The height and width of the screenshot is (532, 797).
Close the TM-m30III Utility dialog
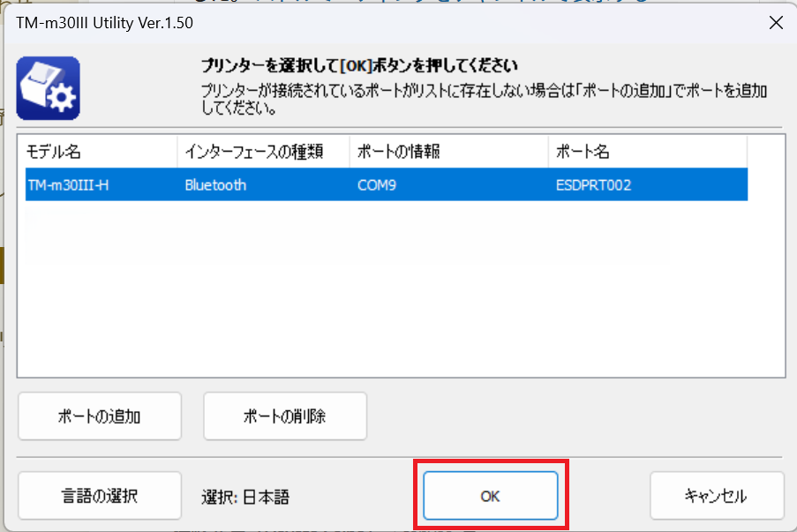(776, 23)
